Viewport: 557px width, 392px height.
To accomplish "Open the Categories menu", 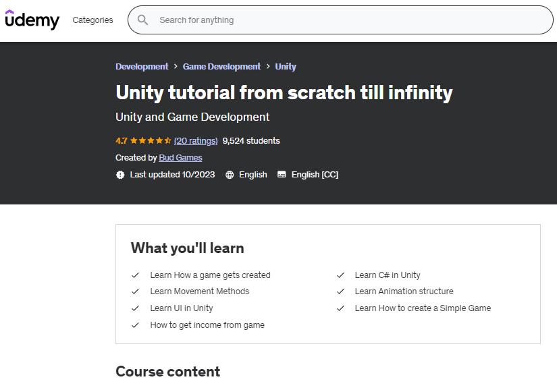I will 92,20.
